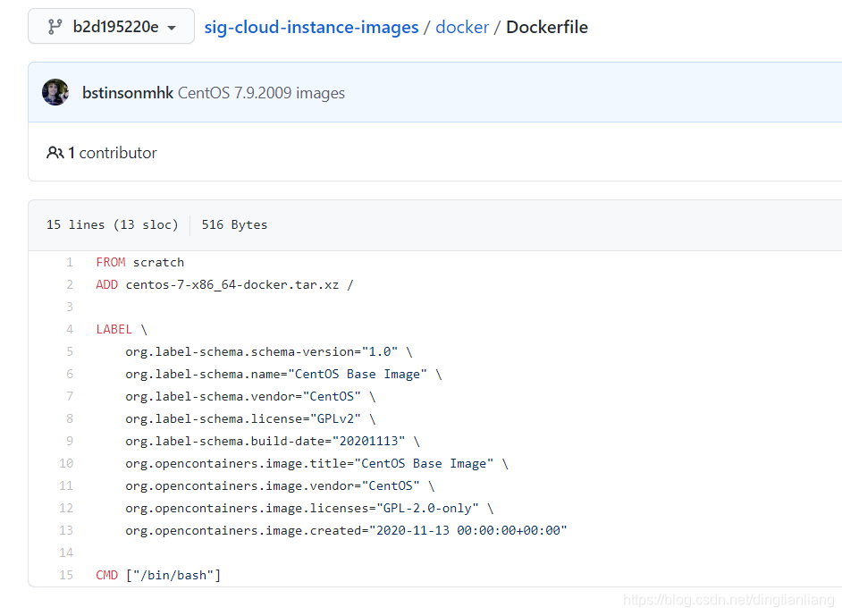Click the opencontainers.image.vendor="CentOS" line
The image size is (842, 616).
coord(280,486)
